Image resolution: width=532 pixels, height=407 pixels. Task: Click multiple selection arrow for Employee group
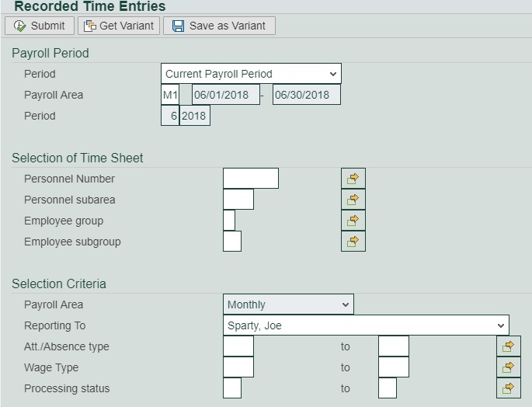point(353,221)
